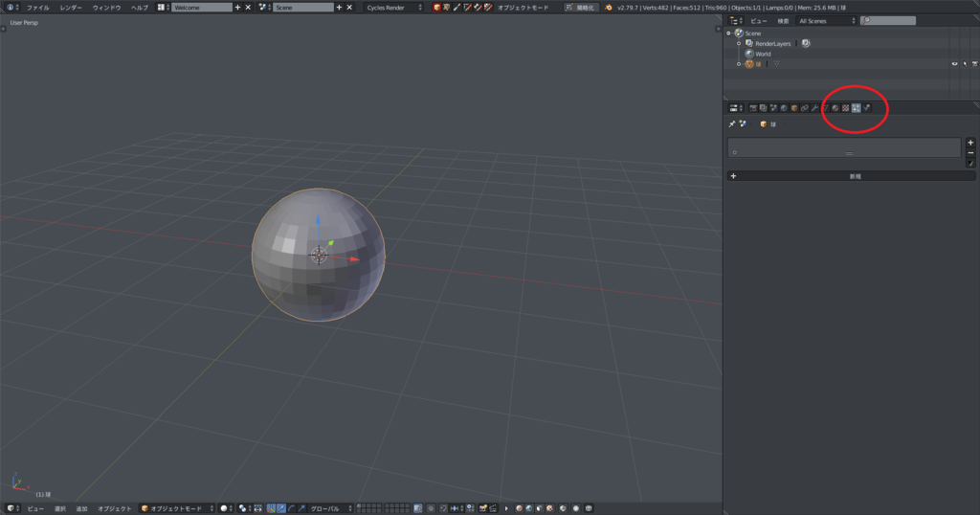Toggle renderability camera for 球 object
The image size is (980, 515).
[x=974, y=64]
